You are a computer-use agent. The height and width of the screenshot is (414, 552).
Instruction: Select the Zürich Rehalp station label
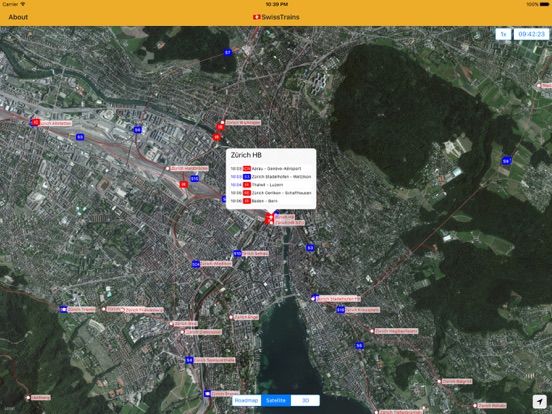[492, 406]
